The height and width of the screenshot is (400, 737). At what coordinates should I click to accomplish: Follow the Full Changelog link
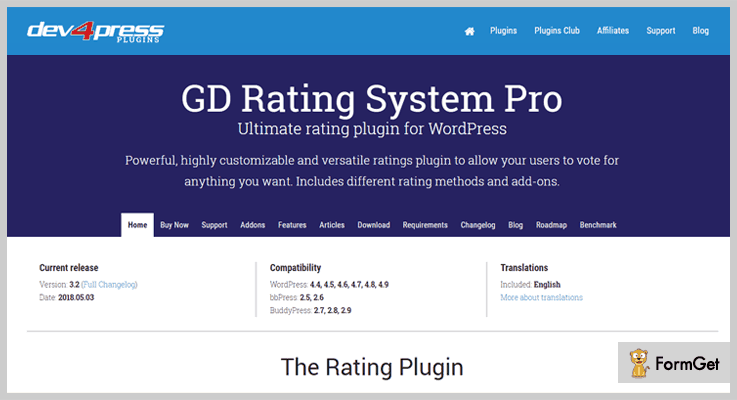pos(109,284)
